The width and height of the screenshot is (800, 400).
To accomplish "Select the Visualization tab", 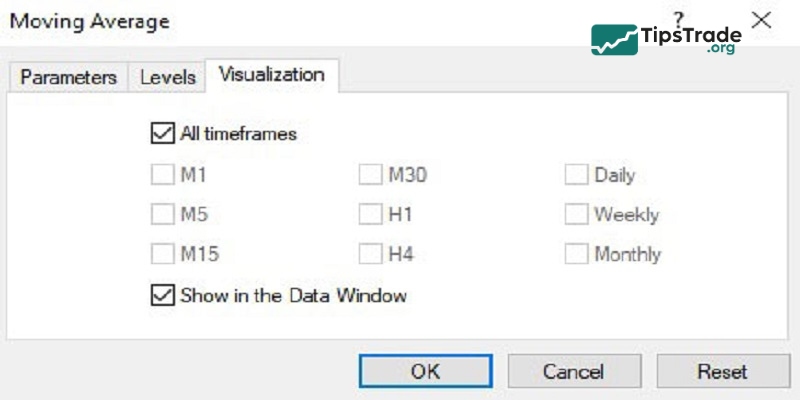I will tap(271, 75).
